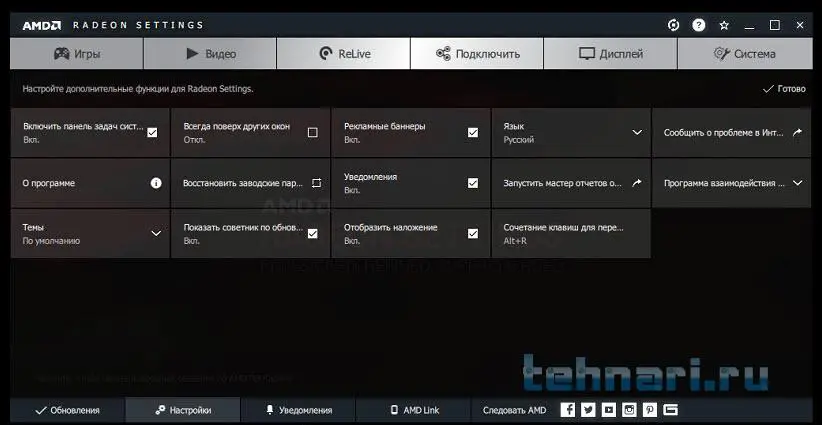Uncheck Включить панель задач checkbox

coord(152,133)
